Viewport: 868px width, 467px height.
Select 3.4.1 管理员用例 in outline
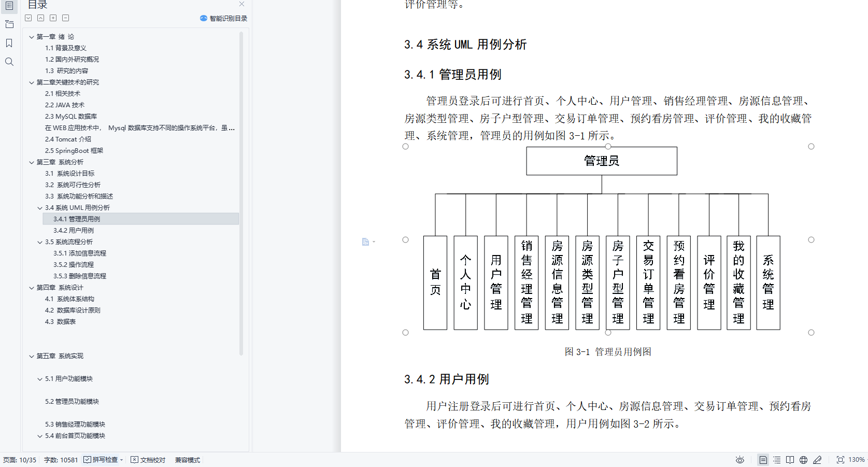pos(77,219)
